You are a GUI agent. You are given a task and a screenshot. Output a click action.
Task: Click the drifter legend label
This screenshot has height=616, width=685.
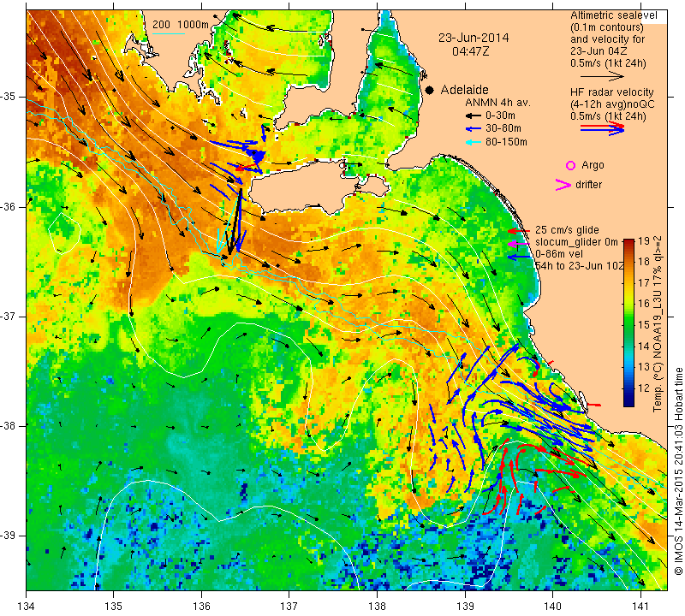pos(588,185)
